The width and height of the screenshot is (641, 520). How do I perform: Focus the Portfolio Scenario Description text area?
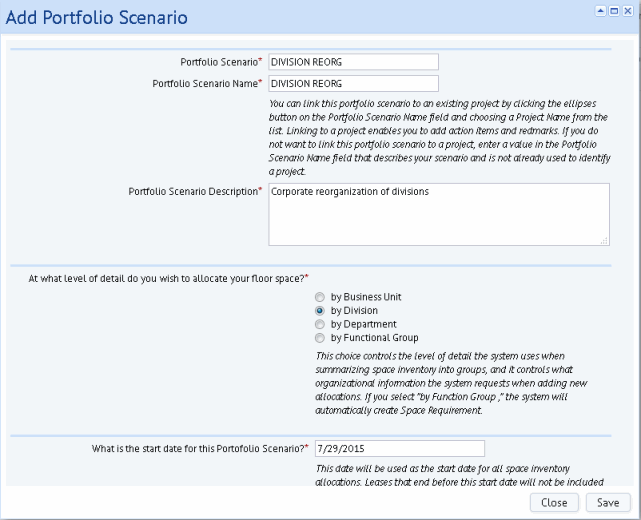click(x=439, y=214)
